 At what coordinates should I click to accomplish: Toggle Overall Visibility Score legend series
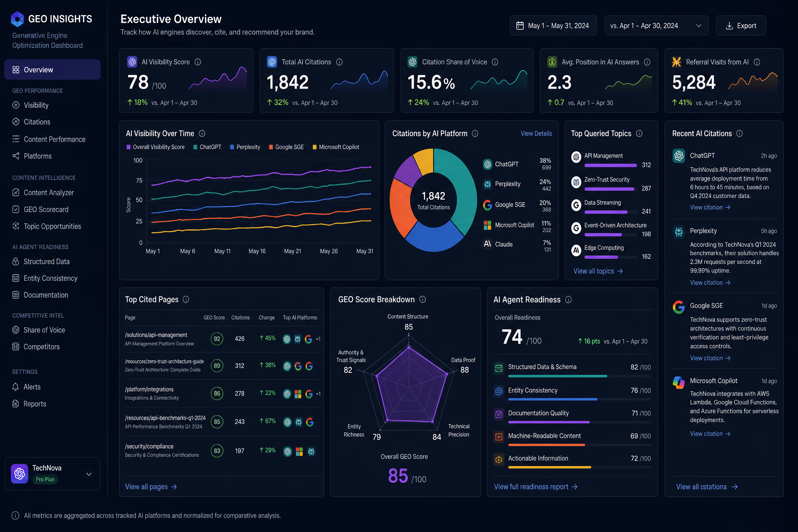point(155,147)
